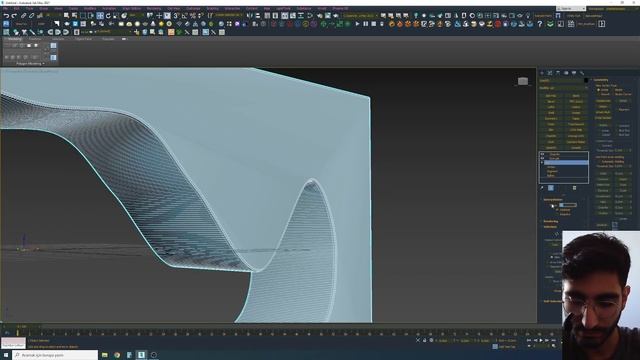Go to end frame playback button
Screen dimensions: 640x360
[x=553, y=340]
